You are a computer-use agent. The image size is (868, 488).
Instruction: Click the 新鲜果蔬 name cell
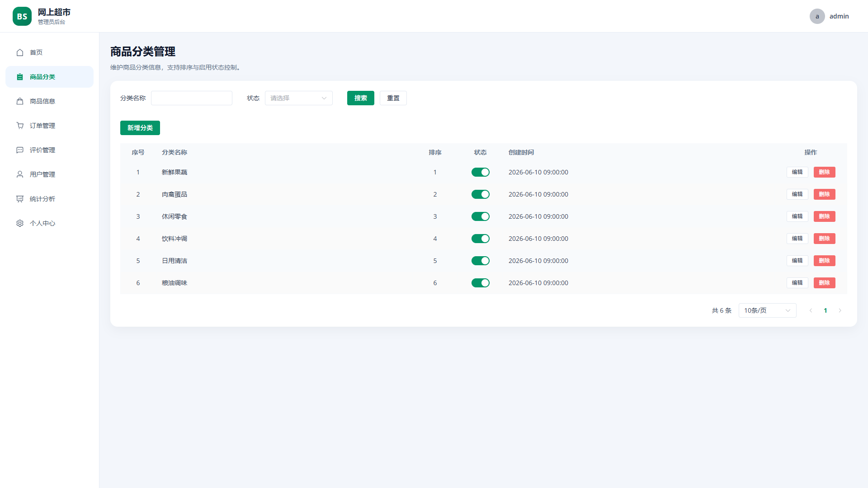174,172
